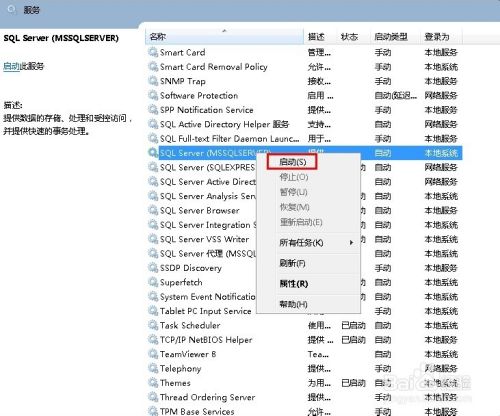
Task: Click the Smart Card service gear icon
Action: [153, 52]
